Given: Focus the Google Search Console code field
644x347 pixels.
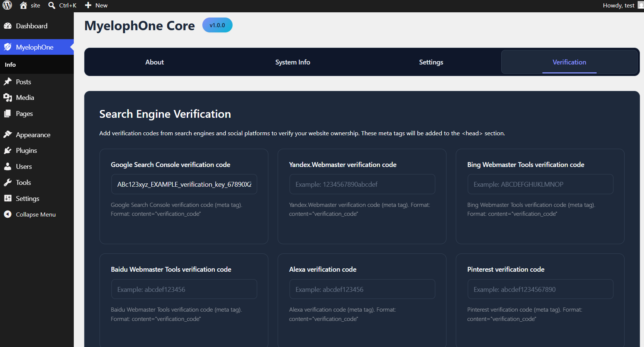Looking at the screenshot, I should pyautogui.click(x=184, y=184).
